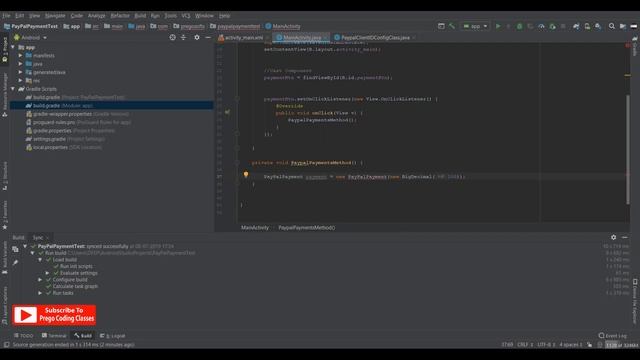The image size is (640, 360).
Task: Click the Search Everywhere magnifier icon
Action: click(x=611, y=26)
